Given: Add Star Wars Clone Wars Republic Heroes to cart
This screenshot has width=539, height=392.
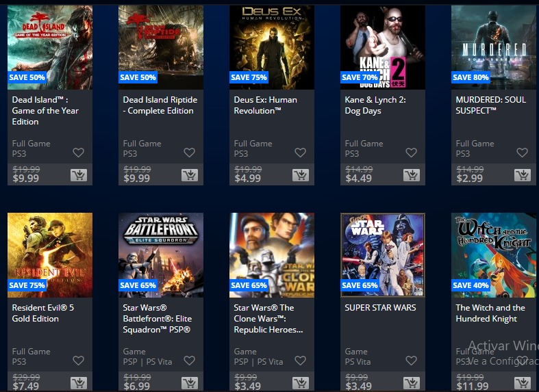Looking at the screenshot, I should pyautogui.click(x=301, y=383).
